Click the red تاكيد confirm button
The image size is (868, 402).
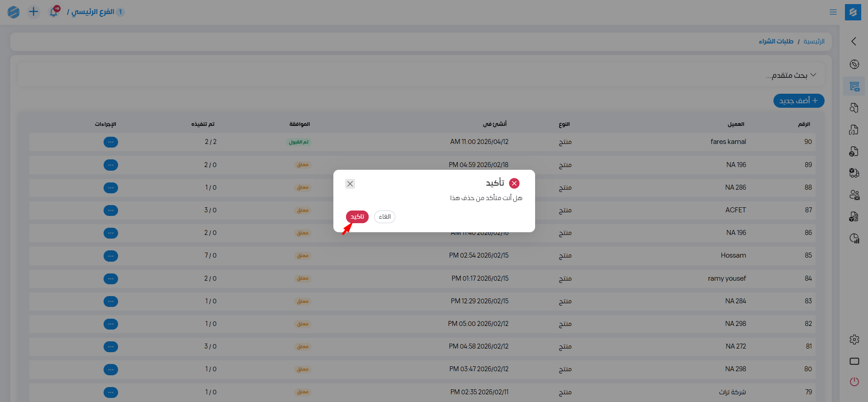coord(357,217)
